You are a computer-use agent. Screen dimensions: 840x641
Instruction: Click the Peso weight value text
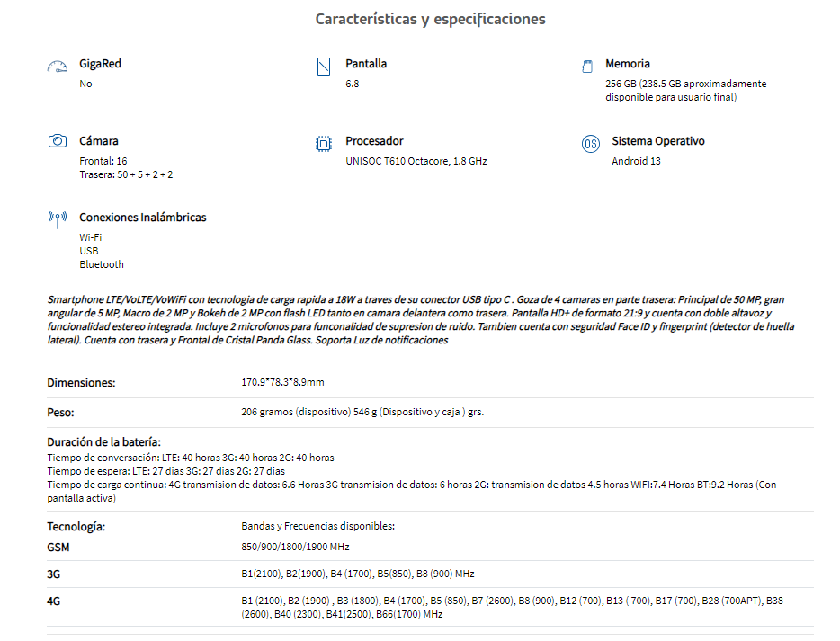(x=362, y=413)
